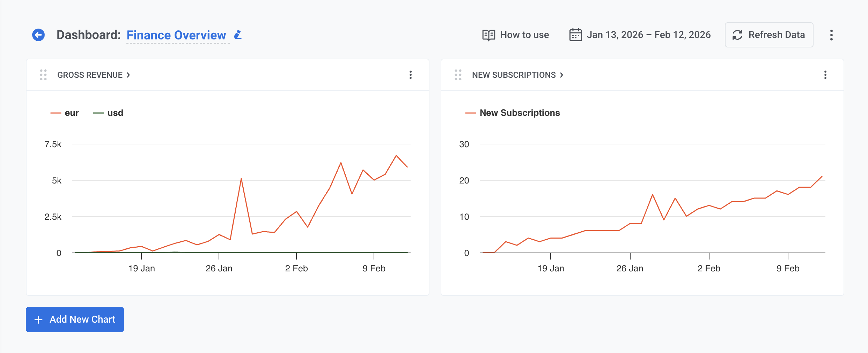
Task: Open the New Subscriptions card options menu
Action: tap(825, 75)
